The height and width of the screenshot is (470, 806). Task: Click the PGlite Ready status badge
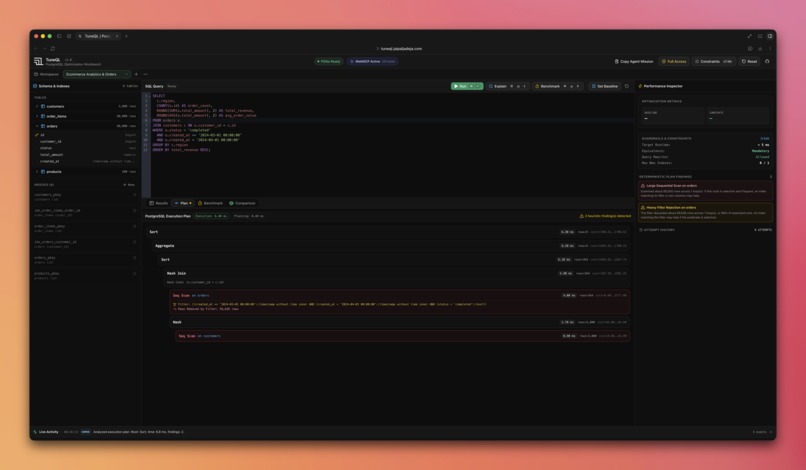[x=329, y=62]
